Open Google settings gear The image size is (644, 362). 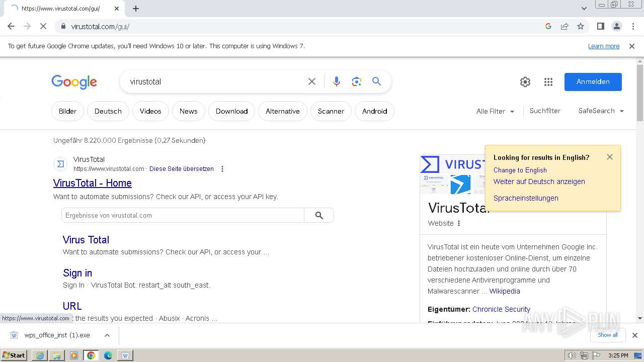click(525, 82)
